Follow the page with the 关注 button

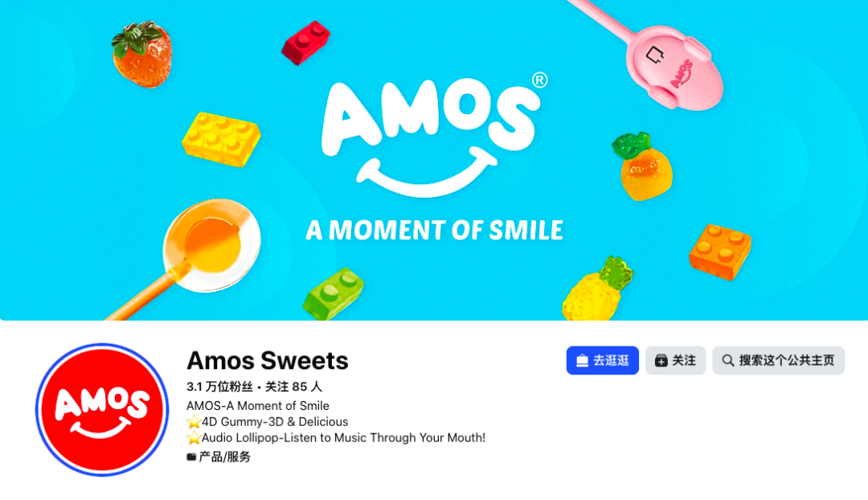pyautogui.click(x=675, y=360)
